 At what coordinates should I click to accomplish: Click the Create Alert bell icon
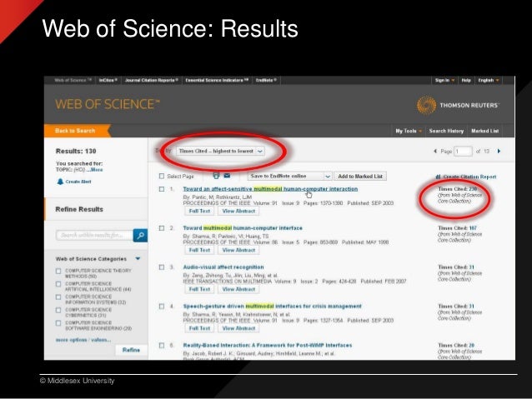point(60,182)
